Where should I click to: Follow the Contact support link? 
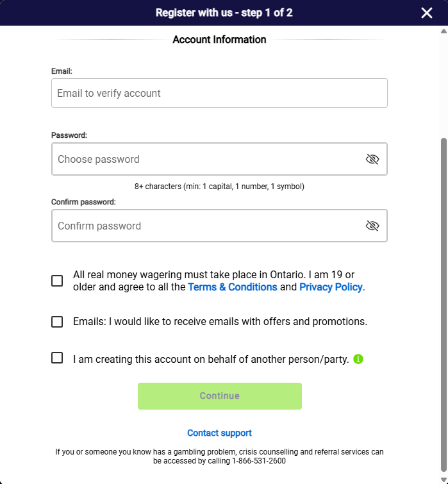(219, 433)
